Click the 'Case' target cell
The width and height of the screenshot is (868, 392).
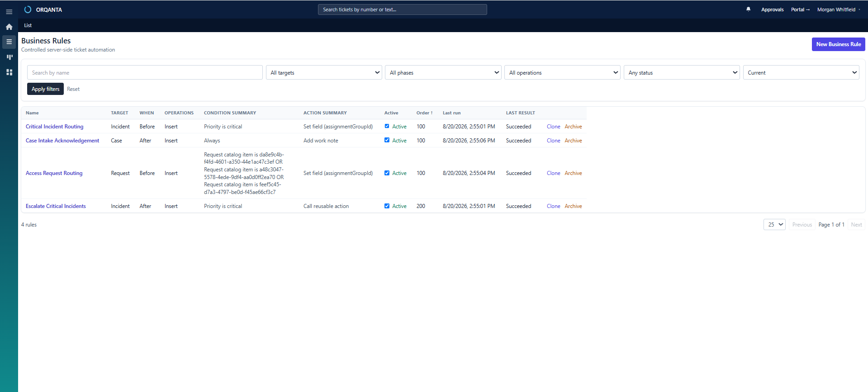[116, 141]
